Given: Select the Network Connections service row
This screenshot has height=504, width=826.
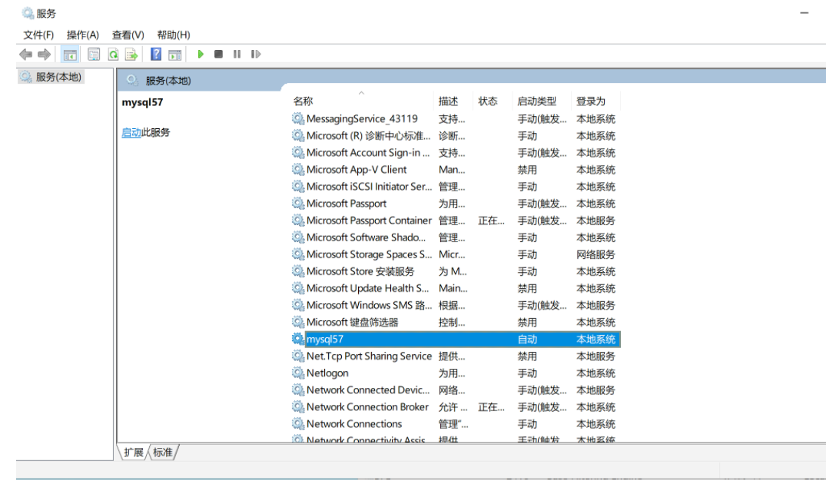Looking at the screenshot, I should pyautogui.click(x=456, y=424).
